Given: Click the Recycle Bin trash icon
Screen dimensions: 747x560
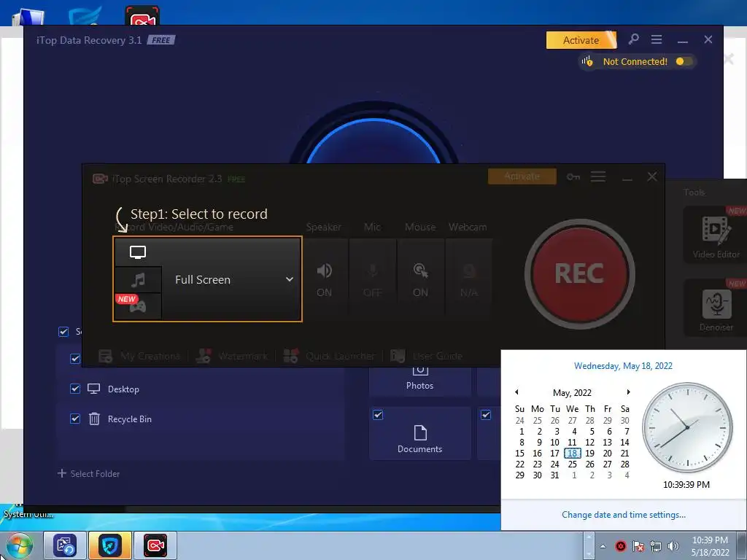Looking at the screenshot, I should pos(94,419).
